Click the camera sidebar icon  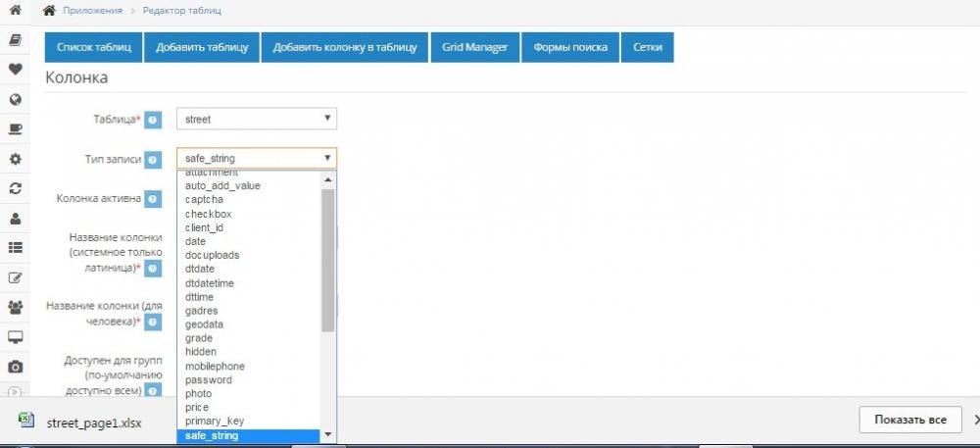[15, 367]
